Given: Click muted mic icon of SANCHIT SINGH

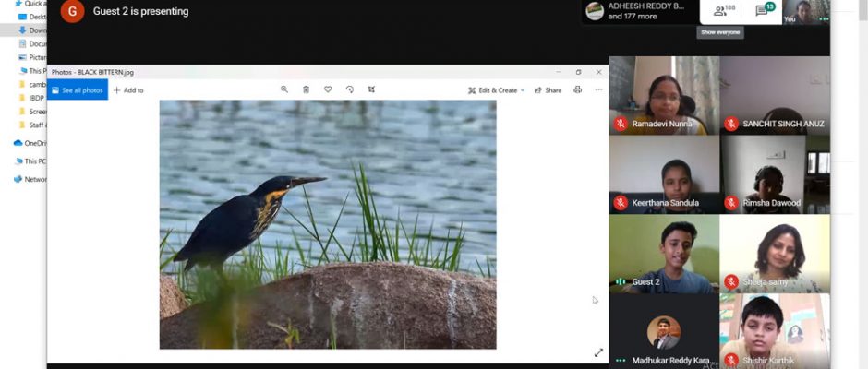Looking at the screenshot, I should tap(731, 124).
